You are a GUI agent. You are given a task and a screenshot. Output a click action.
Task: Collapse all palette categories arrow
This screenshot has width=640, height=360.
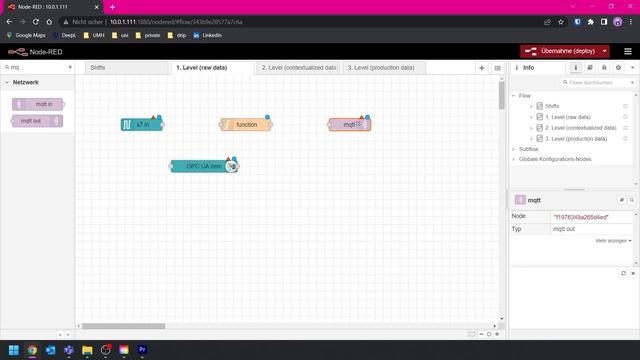(x=60, y=335)
